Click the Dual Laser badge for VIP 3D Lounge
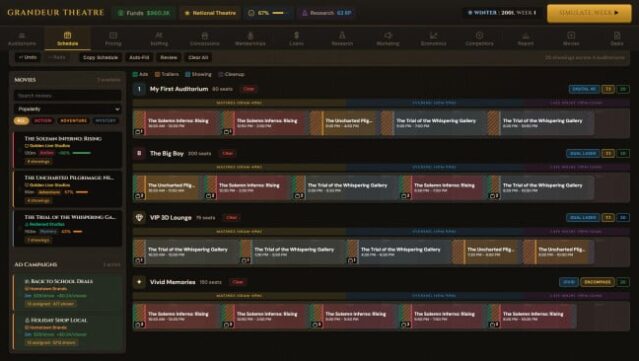This screenshot has height=361, width=639. [583, 218]
